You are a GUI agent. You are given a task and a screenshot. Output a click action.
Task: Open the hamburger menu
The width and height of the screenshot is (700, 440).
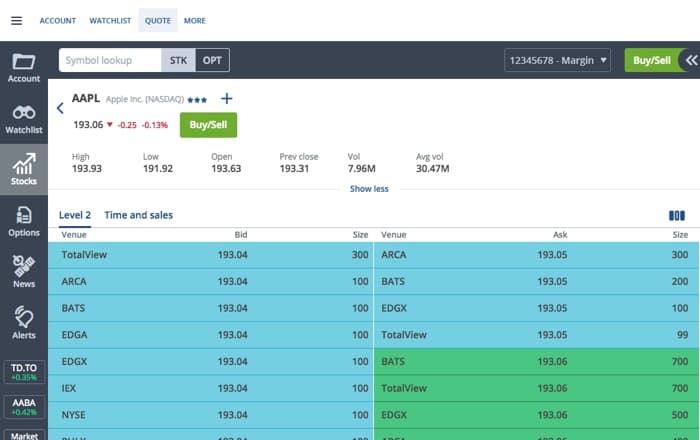pos(17,21)
